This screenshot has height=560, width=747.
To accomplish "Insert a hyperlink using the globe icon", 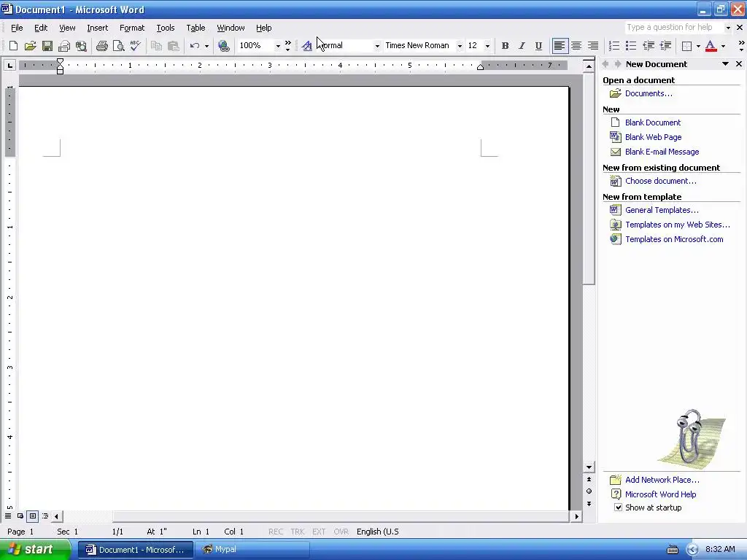I will [x=223, y=46].
